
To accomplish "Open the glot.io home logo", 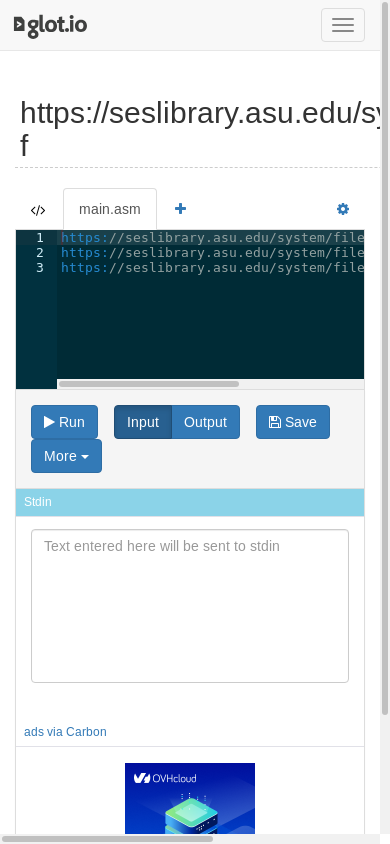I will pyautogui.click(x=51, y=25).
